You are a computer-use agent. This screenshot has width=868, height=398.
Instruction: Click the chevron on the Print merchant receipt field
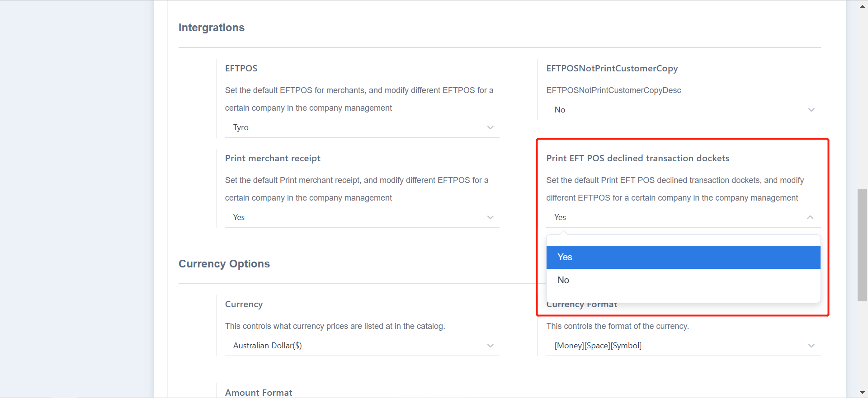(491, 217)
